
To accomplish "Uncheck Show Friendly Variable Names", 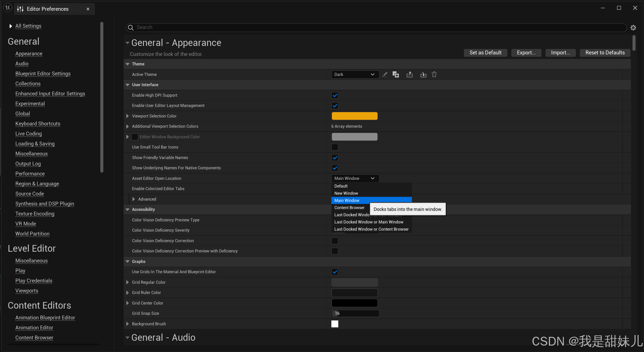I will (x=335, y=158).
